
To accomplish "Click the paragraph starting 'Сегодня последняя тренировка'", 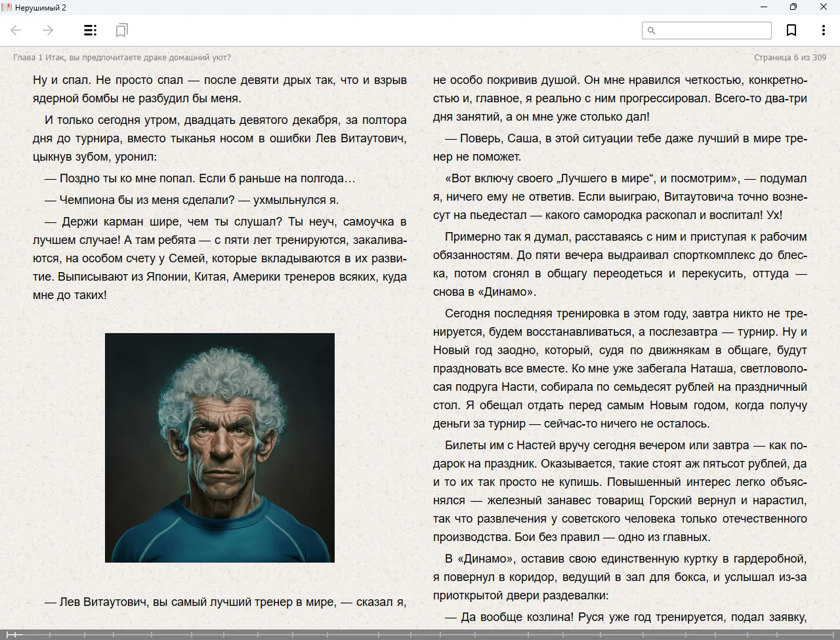I will (619, 369).
